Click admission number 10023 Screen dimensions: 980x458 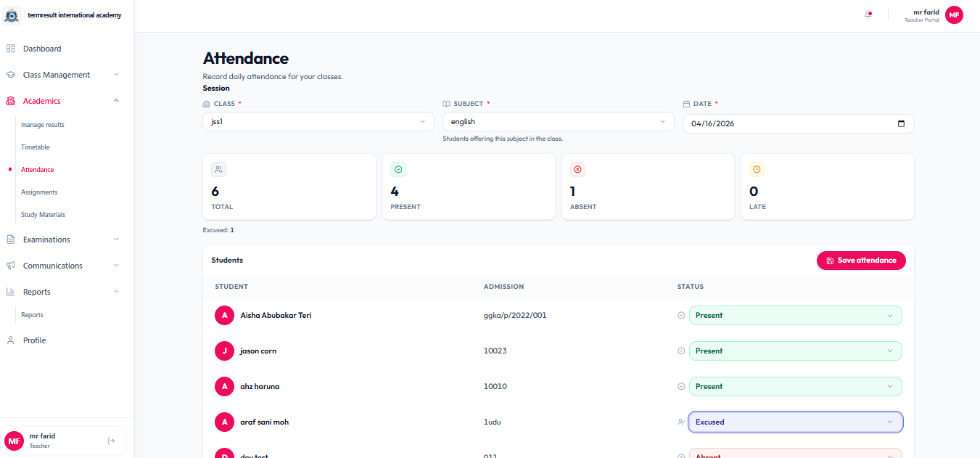pos(495,351)
